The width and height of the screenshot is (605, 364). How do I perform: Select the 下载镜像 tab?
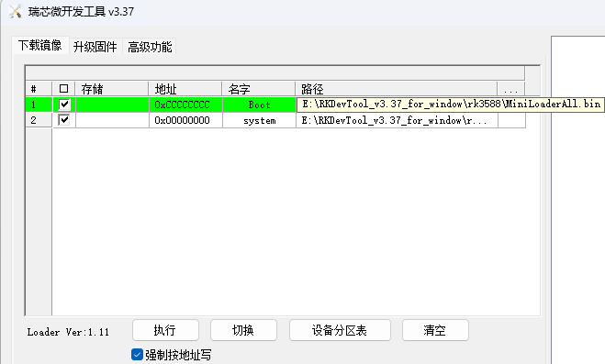tap(40, 46)
